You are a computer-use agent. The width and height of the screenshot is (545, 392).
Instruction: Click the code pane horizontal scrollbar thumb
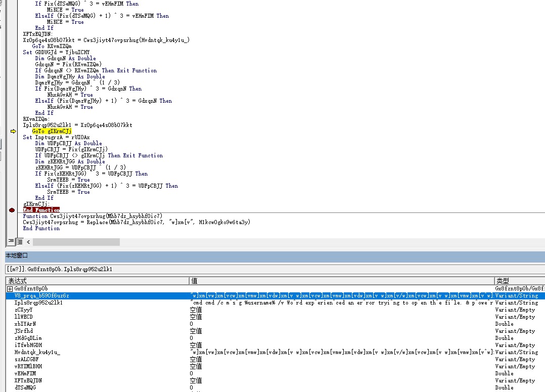coord(76,242)
